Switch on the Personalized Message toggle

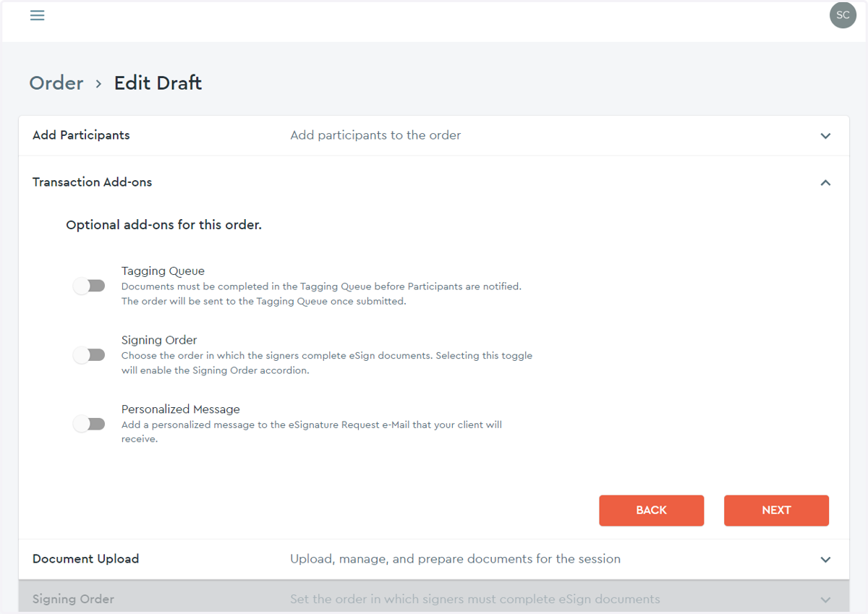click(x=89, y=424)
